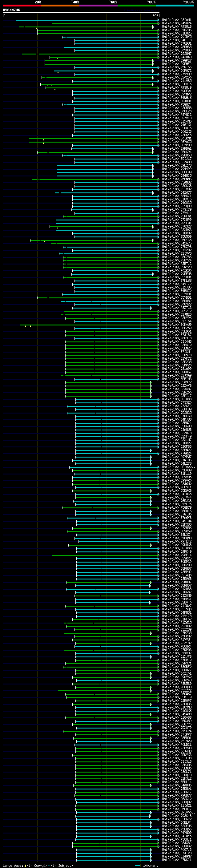The height and width of the screenshot is (868, 197).
Task: Click the UniRef100_Q7V9Q9 entry
Action: click(176, 74)
